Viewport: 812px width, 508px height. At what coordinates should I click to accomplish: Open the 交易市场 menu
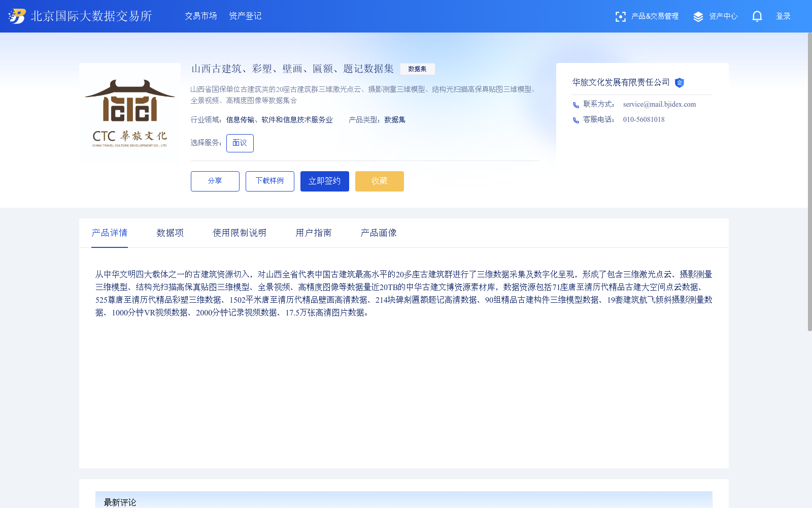(201, 16)
